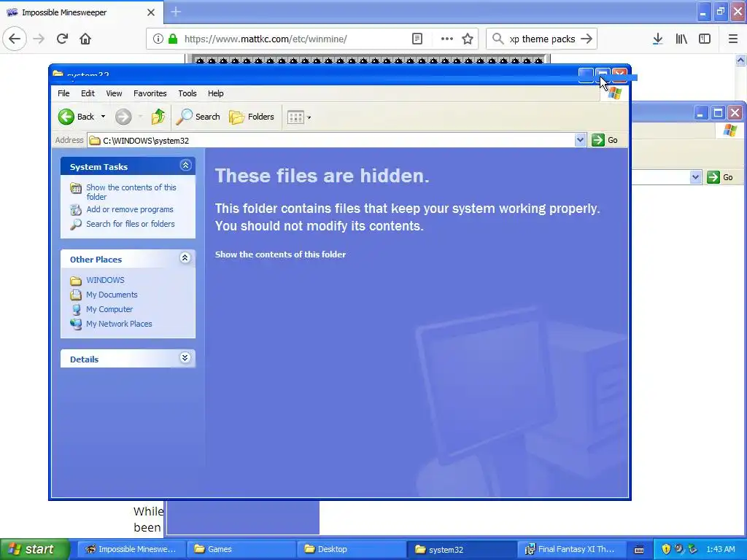Screen dimensions: 747x560
Task: Open the Edit menu
Action: [88, 93]
